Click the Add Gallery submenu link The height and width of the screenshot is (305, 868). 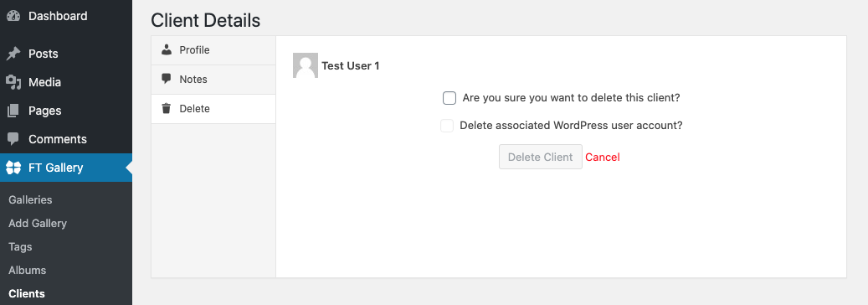tap(38, 224)
